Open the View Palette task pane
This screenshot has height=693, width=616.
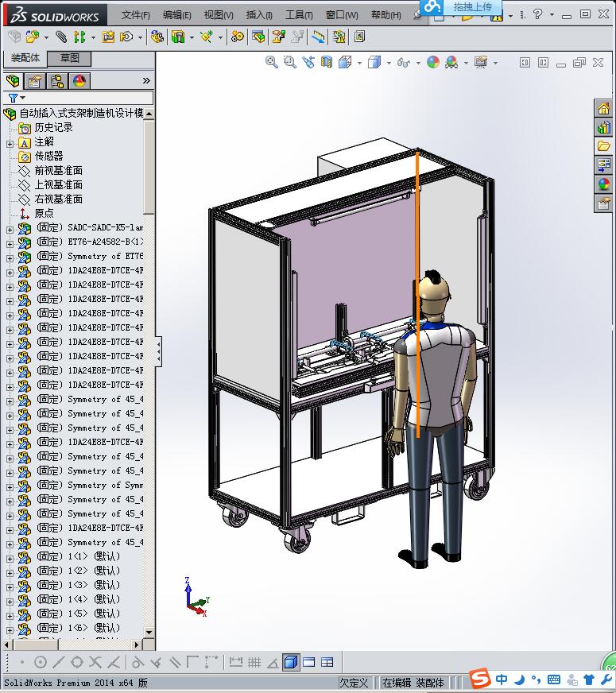coord(603,165)
